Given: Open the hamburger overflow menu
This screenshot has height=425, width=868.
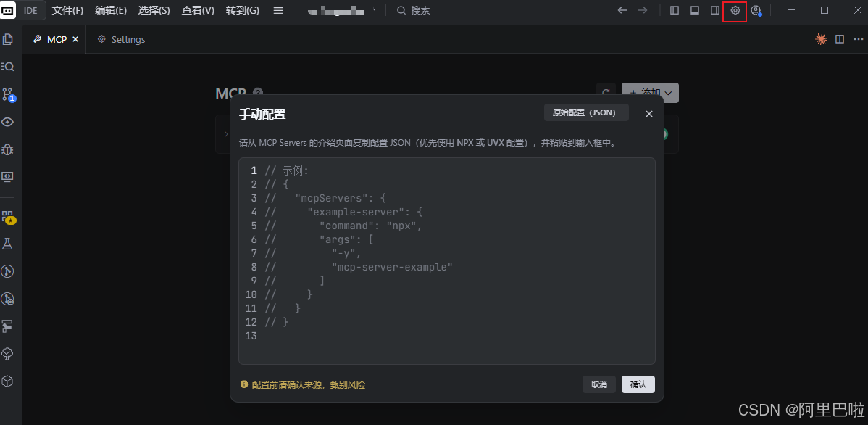Looking at the screenshot, I should click(278, 11).
